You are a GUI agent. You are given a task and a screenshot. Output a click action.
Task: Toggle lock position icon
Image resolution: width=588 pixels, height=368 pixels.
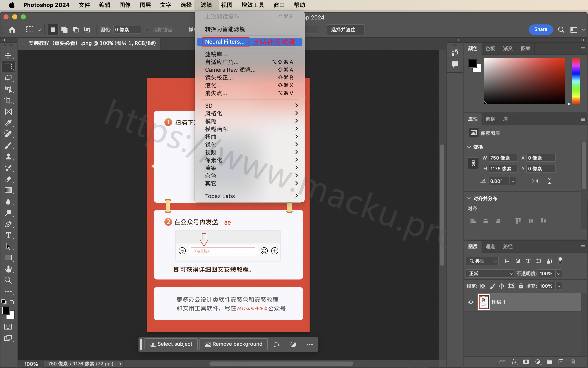501,286
